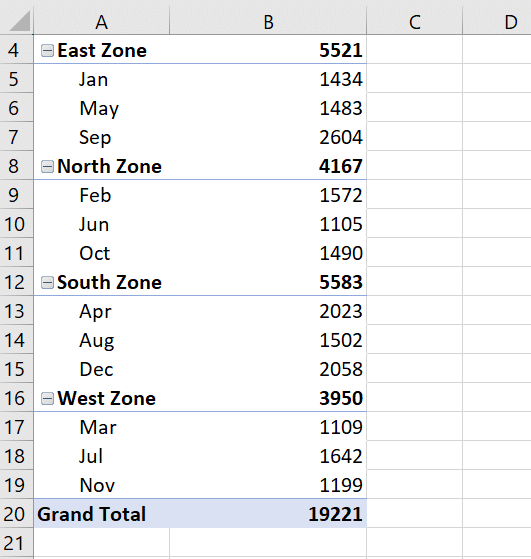This screenshot has width=531, height=559.
Task: Click the Feb row label
Action: coord(95,195)
